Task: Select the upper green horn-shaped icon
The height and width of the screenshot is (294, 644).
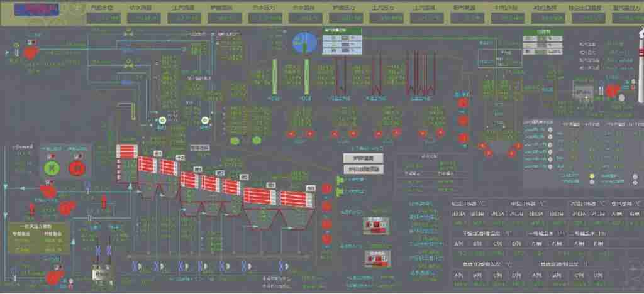Action: (340, 180)
